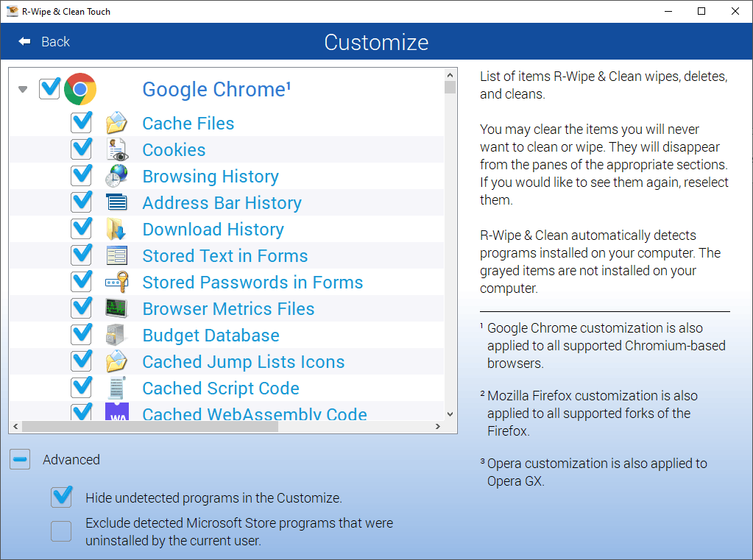Click the Download History folder icon
753x560 pixels.
[x=117, y=229]
